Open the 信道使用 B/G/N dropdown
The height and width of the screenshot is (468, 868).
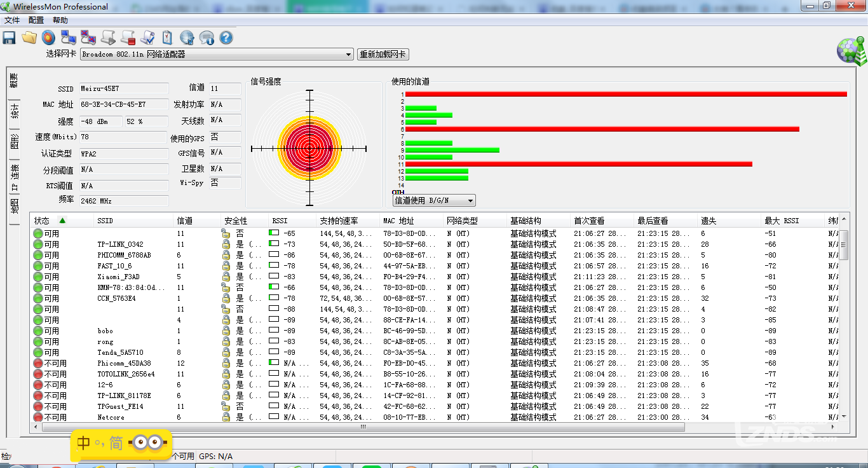click(434, 201)
